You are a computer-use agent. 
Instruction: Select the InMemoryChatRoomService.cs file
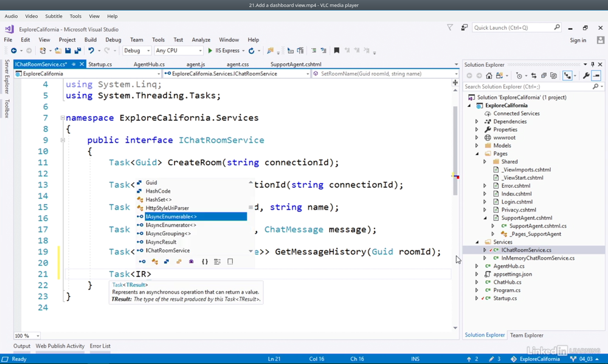538,258
